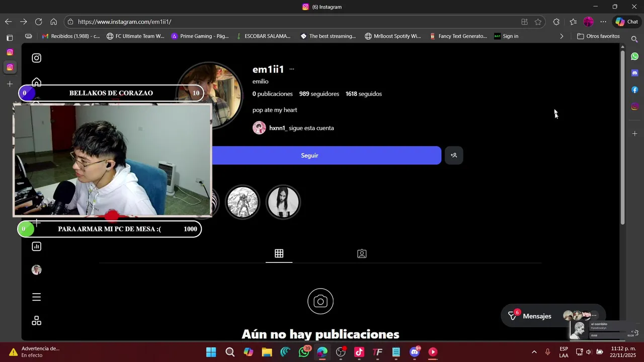This screenshot has height=362, width=644.
Task: Go back in the browser
Action: tap(8, 22)
